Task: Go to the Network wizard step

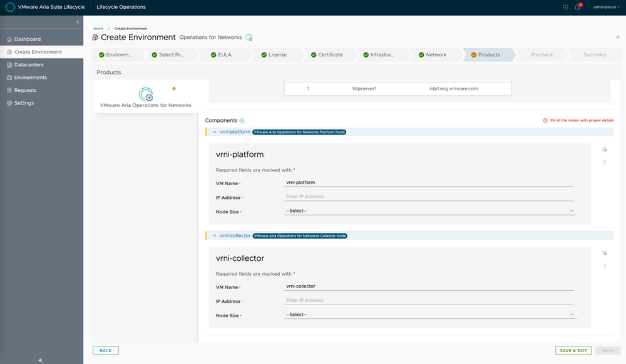Action: pos(436,55)
